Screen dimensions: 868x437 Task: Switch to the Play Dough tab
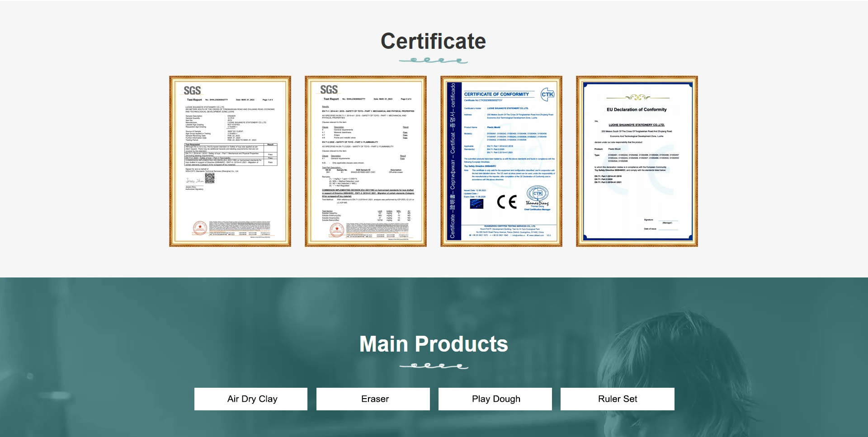pos(495,399)
